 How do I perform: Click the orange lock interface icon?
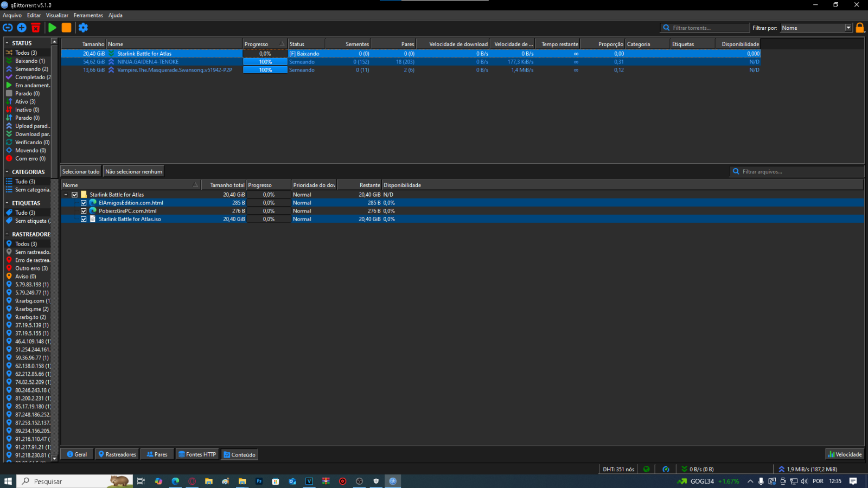(x=860, y=28)
